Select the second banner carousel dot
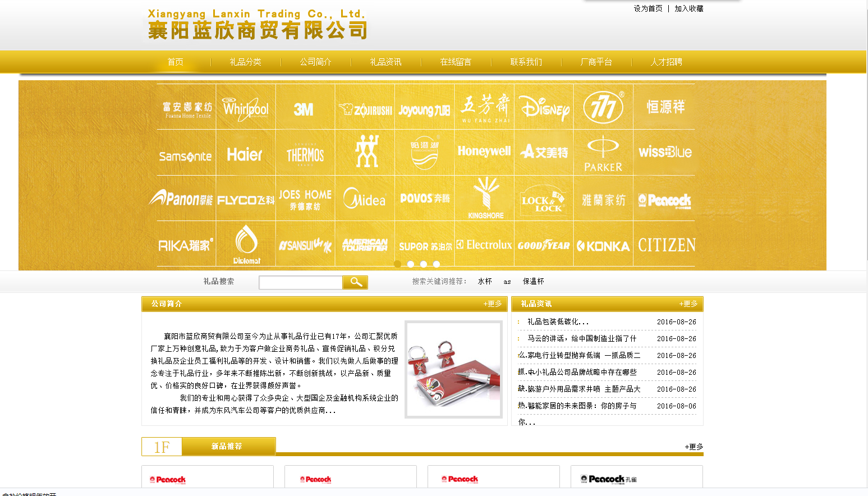 (411, 264)
